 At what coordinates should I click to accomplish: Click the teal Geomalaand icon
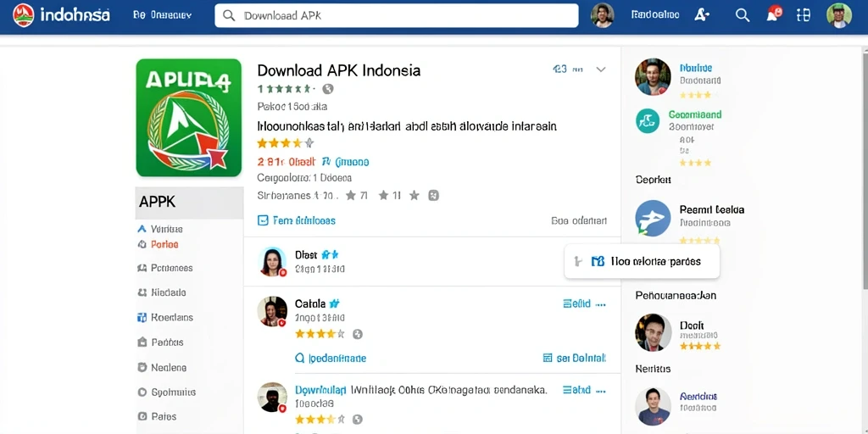[647, 120]
